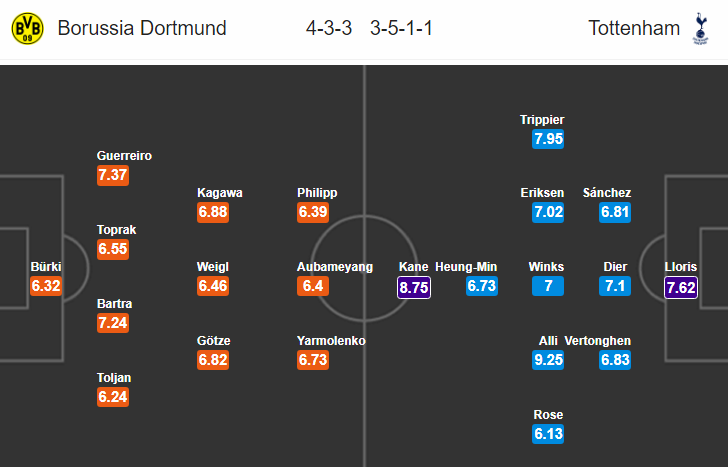Viewport: 728px width, 467px height.
Task: Click Guerreiro's 7.37 rating badge
Action: [x=113, y=175]
